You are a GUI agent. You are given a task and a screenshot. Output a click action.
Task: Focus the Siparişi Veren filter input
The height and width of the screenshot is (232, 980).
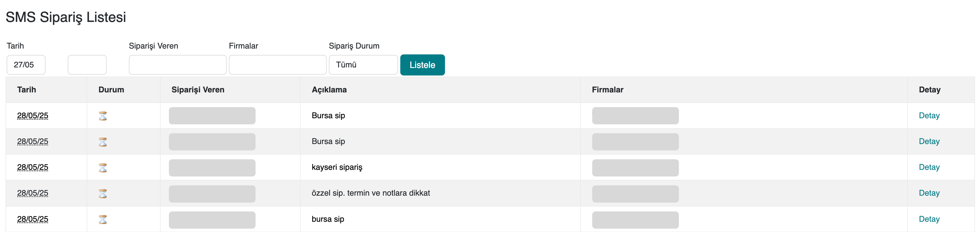[x=177, y=65]
